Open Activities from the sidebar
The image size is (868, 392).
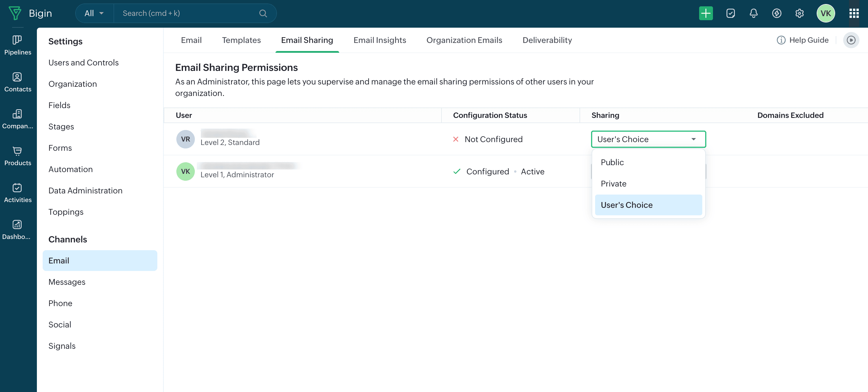tap(17, 193)
